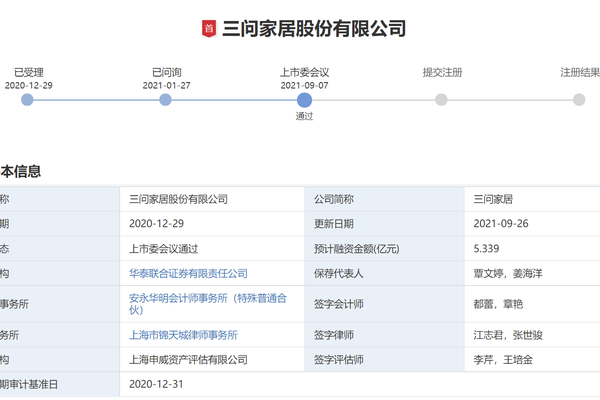Viewport: 600px width, 400px height.
Task: Click the 已受理 stage label
Action: pos(29,72)
